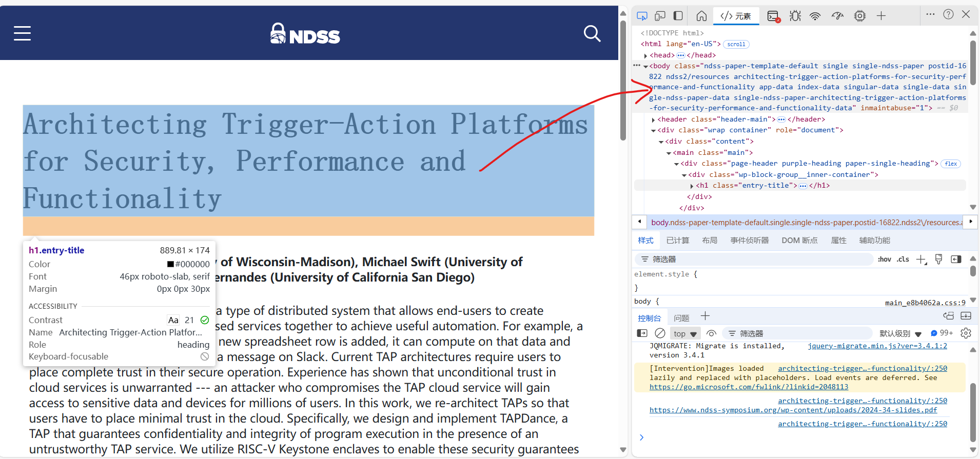980x459 pixels.
Task: Switch to the 辅助功能 tab
Action: (x=874, y=241)
